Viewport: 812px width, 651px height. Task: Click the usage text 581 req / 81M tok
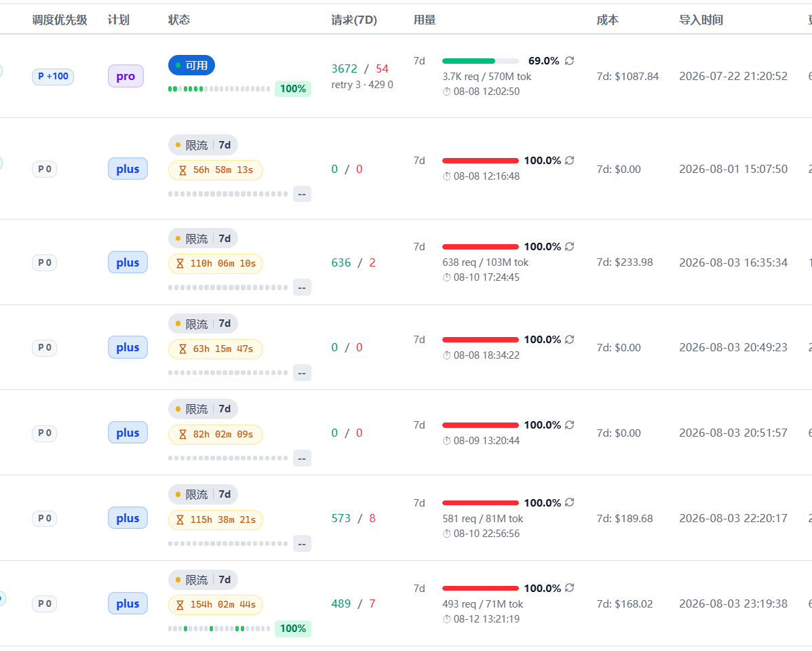click(x=482, y=519)
